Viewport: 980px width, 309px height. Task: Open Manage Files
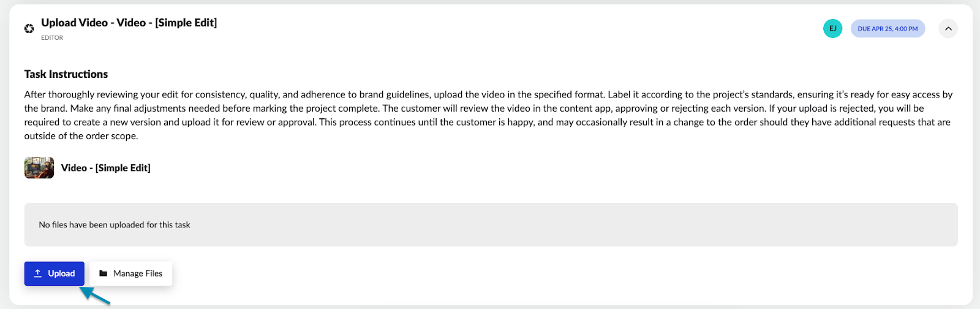pos(130,273)
